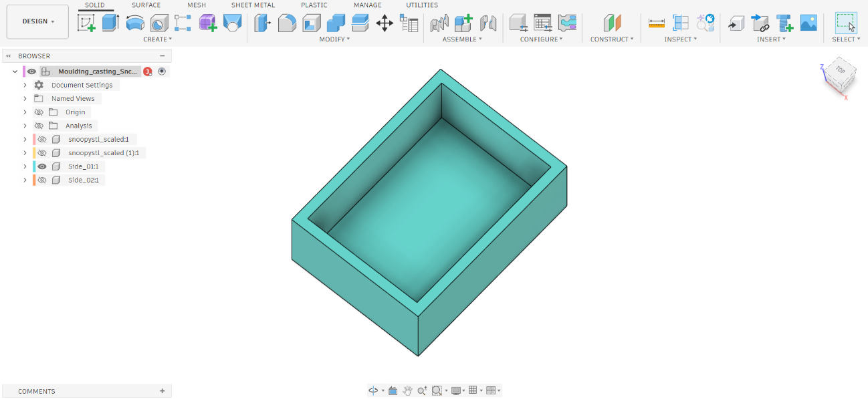Switch to the UTILITIES tab
This screenshot has width=868, height=399.
[x=422, y=5]
